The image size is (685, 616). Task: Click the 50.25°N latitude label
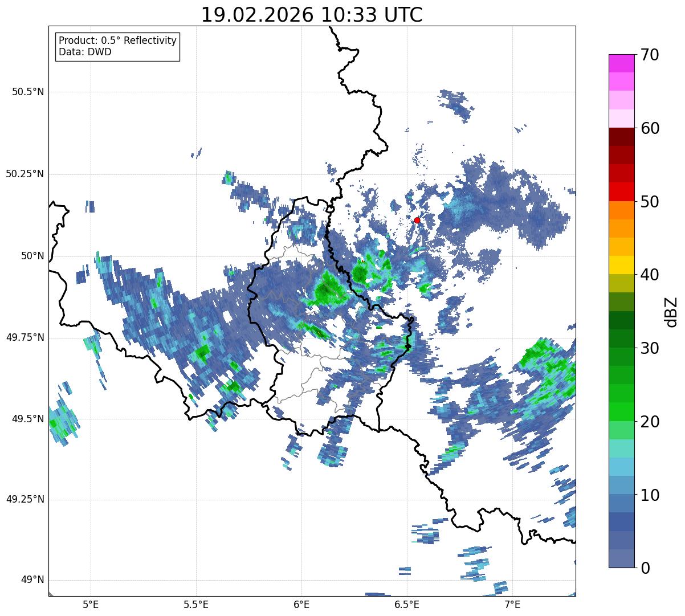click(x=25, y=174)
